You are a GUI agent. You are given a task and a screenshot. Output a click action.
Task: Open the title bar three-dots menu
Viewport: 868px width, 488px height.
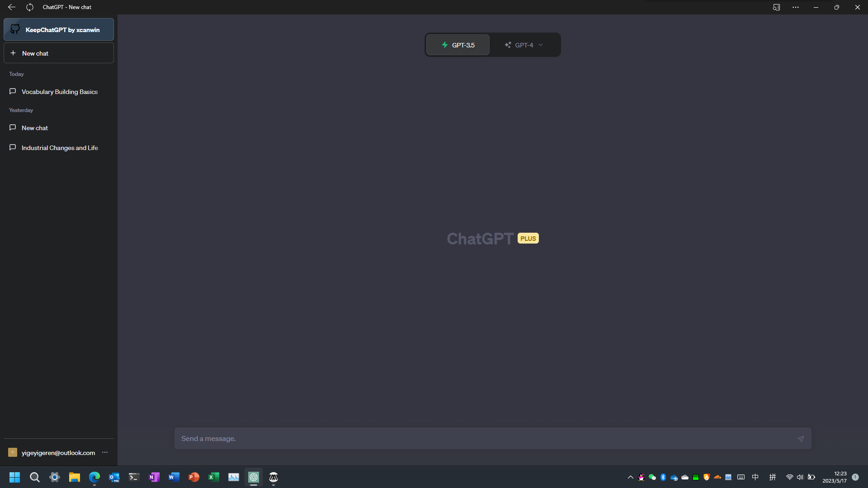[796, 7]
